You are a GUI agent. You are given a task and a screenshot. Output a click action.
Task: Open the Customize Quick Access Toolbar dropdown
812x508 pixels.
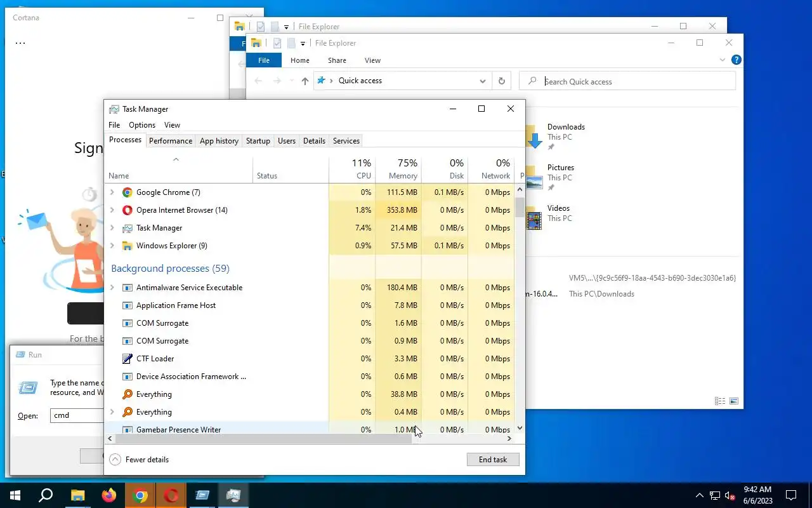[x=303, y=44]
